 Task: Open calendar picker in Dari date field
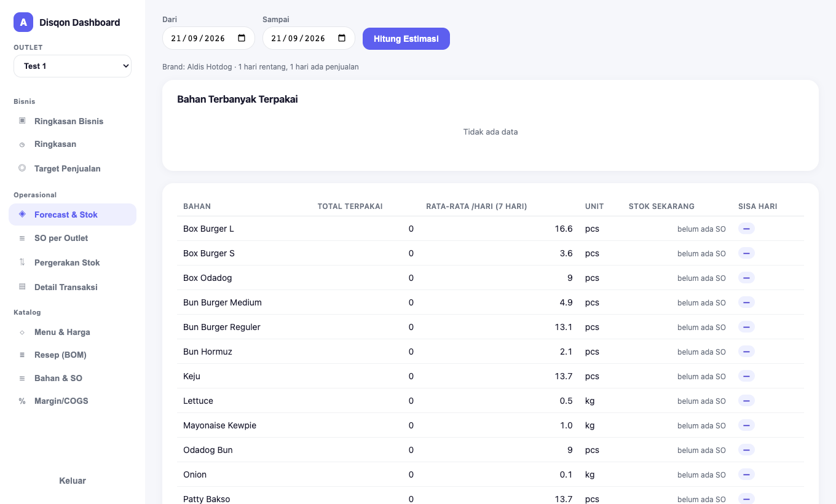tap(242, 38)
